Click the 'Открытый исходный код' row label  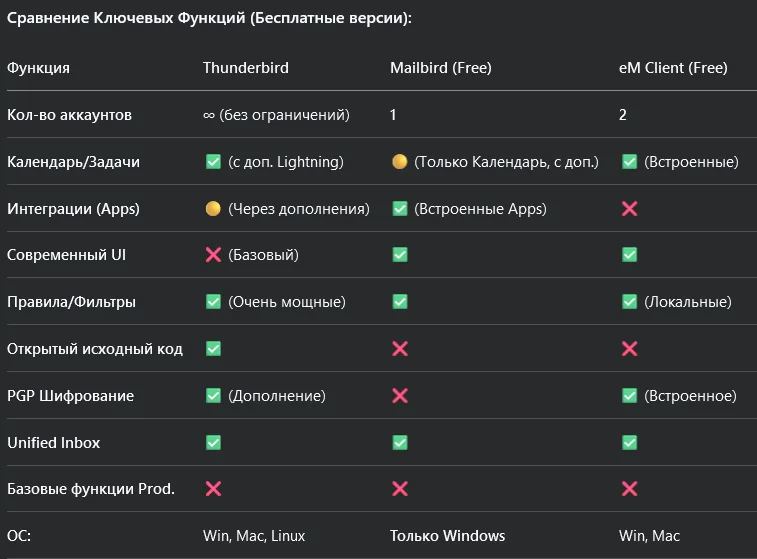click(95, 349)
